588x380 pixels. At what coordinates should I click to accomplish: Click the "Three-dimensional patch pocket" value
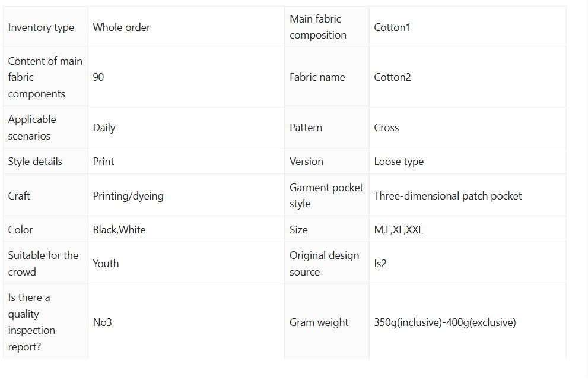tap(448, 196)
